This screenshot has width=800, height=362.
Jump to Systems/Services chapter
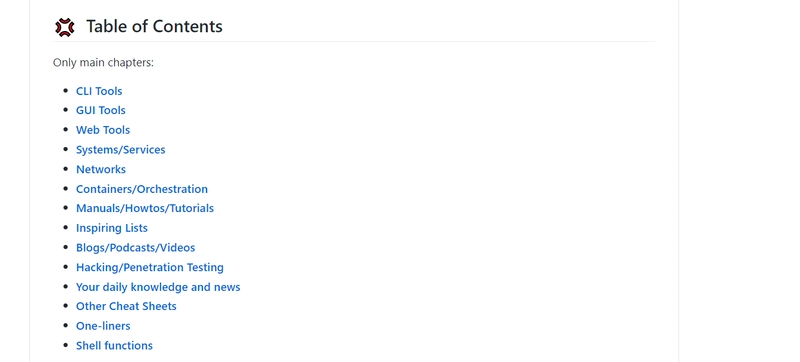pos(120,150)
